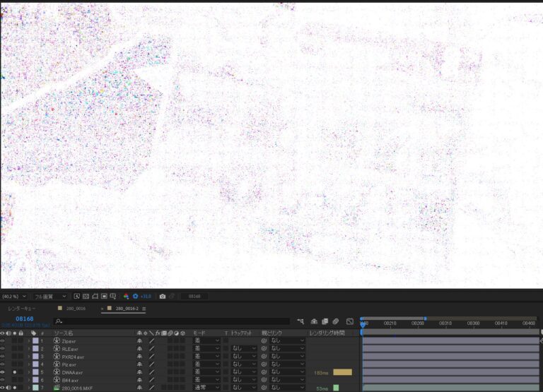
Task: Click the graph editor icon
Action: [x=349, y=321]
